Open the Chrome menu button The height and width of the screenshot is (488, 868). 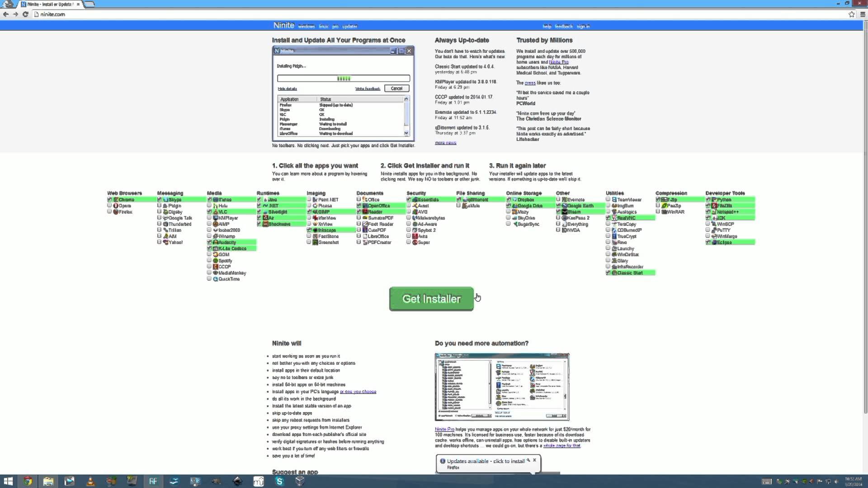pyautogui.click(x=863, y=14)
